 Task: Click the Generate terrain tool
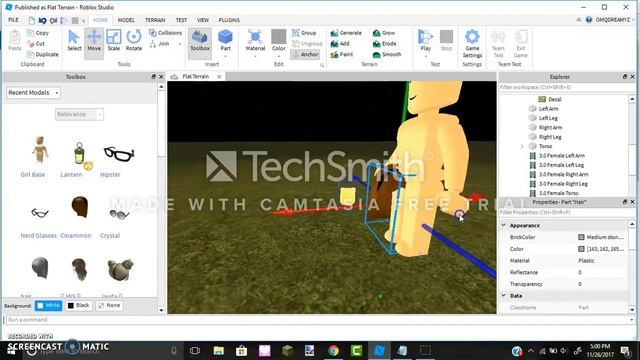(x=346, y=33)
